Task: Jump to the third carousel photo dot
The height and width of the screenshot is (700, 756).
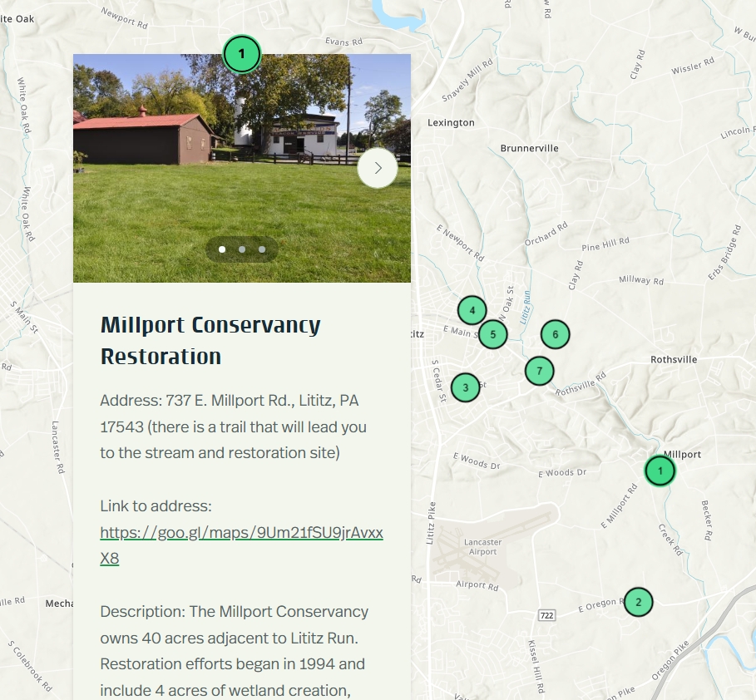Action: point(262,249)
